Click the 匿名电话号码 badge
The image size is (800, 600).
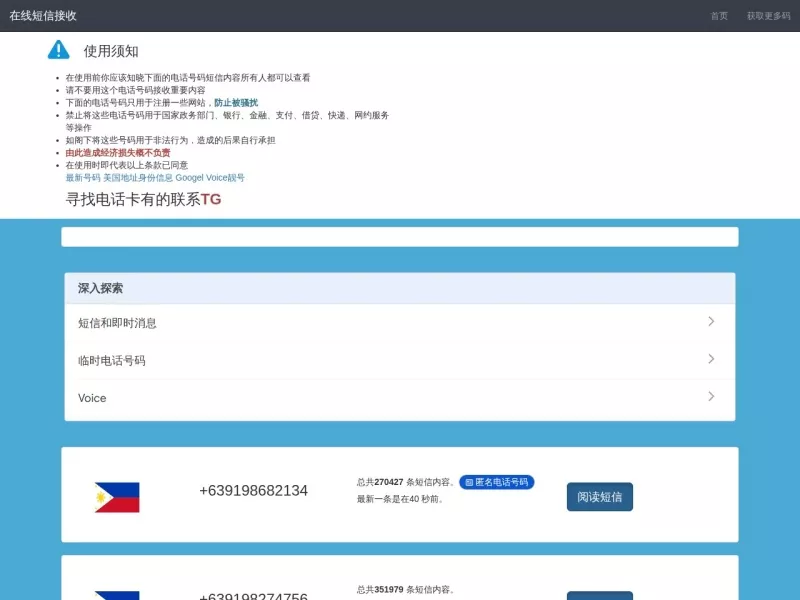pyautogui.click(x=496, y=482)
